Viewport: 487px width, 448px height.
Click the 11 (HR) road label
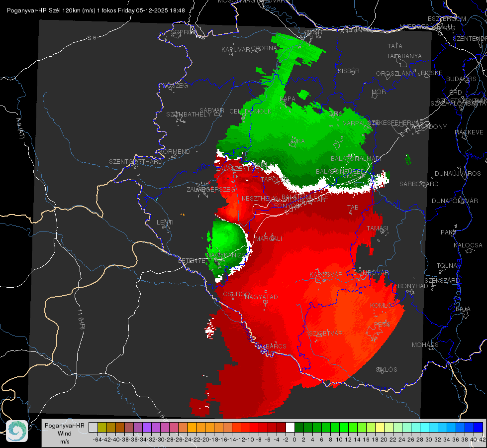click(82, 319)
